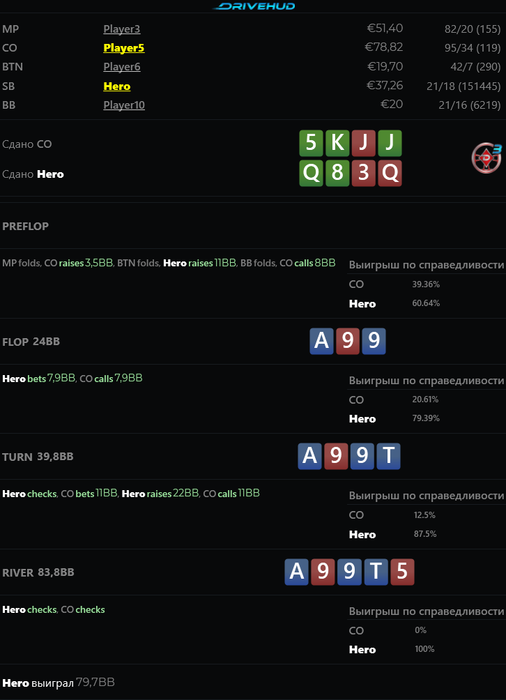Viewport: 506px width, 700px height.
Task: Select Player6 name link
Action: click(x=121, y=67)
